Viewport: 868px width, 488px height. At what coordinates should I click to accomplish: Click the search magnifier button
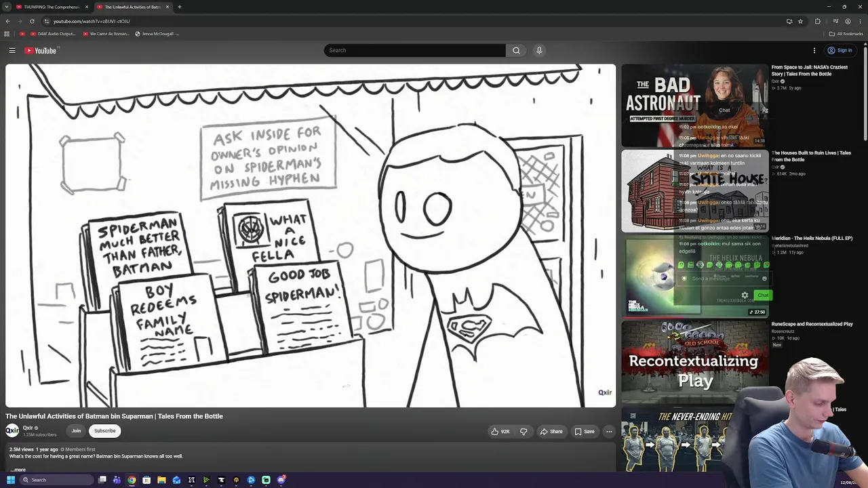click(516, 50)
